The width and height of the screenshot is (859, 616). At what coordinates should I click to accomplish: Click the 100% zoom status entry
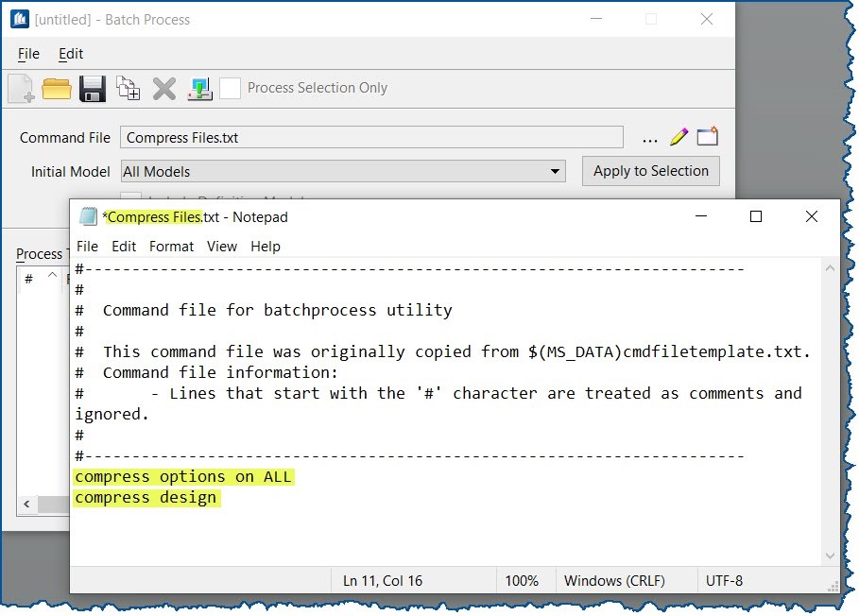[x=521, y=580]
